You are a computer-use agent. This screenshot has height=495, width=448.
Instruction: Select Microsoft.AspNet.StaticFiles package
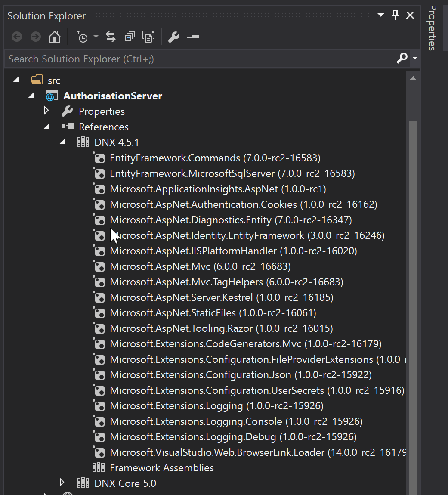click(x=213, y=312)
